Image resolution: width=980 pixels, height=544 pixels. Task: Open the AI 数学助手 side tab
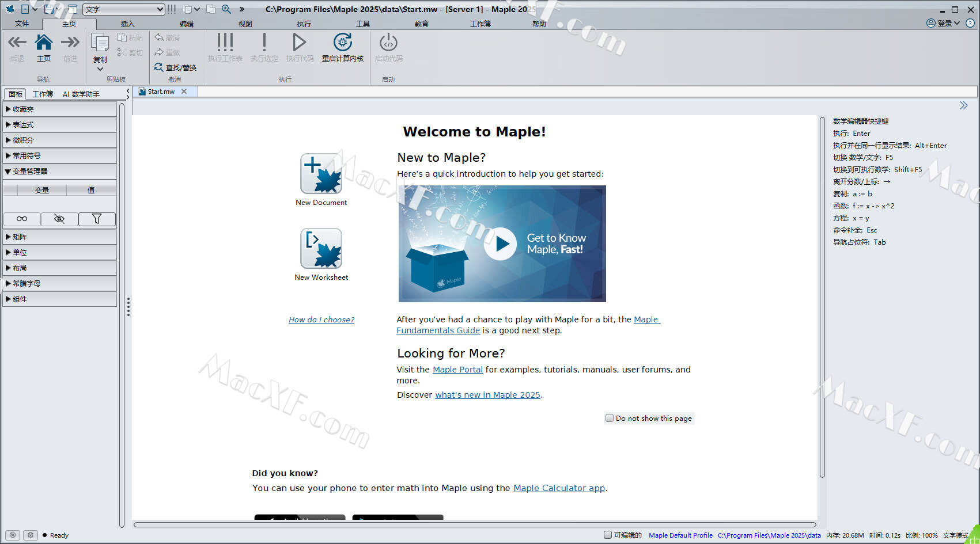coord(81,94)
